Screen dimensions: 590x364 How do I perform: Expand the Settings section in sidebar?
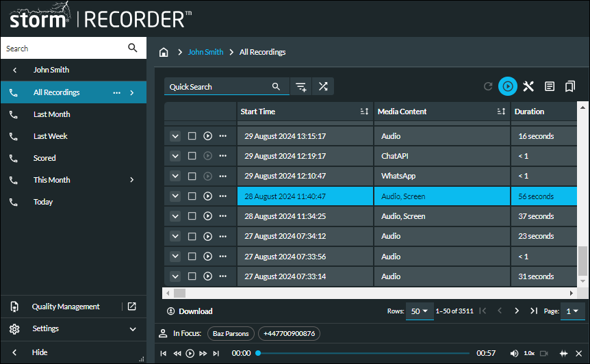click(133, 329)
